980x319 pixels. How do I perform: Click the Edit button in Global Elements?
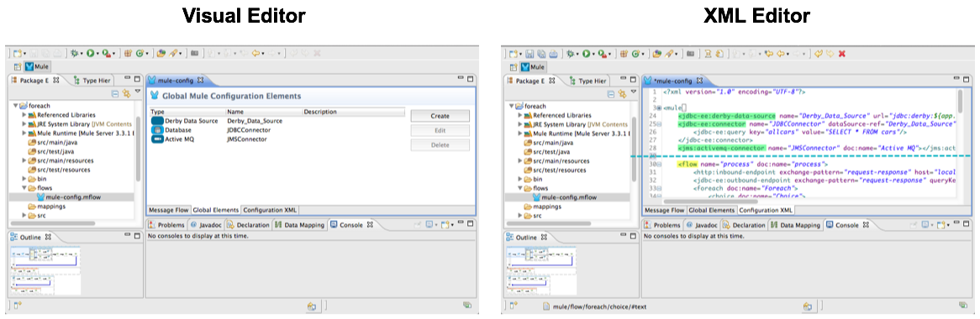(x=440, y=130)
